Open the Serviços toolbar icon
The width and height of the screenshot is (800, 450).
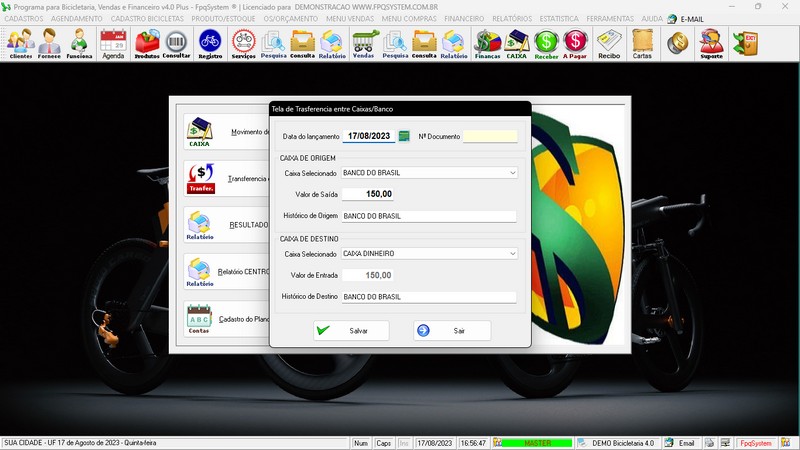[243, 43]
